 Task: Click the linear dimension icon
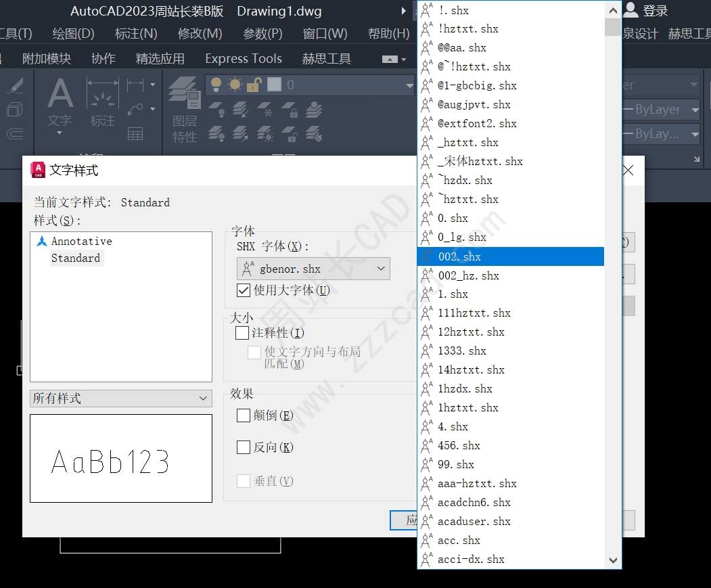pos(135,85)
